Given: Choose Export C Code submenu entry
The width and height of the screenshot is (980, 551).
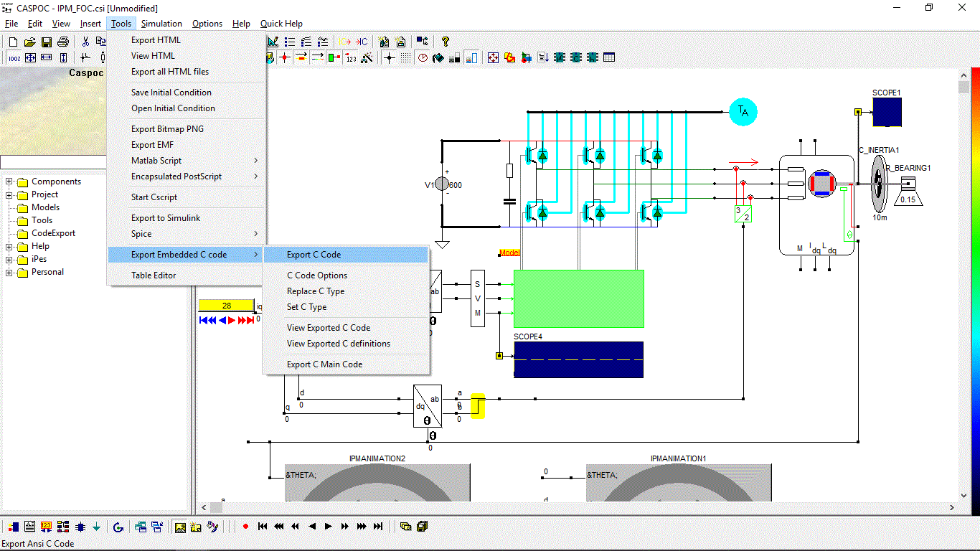Looking at the screenshot, I should click(347, 255).
